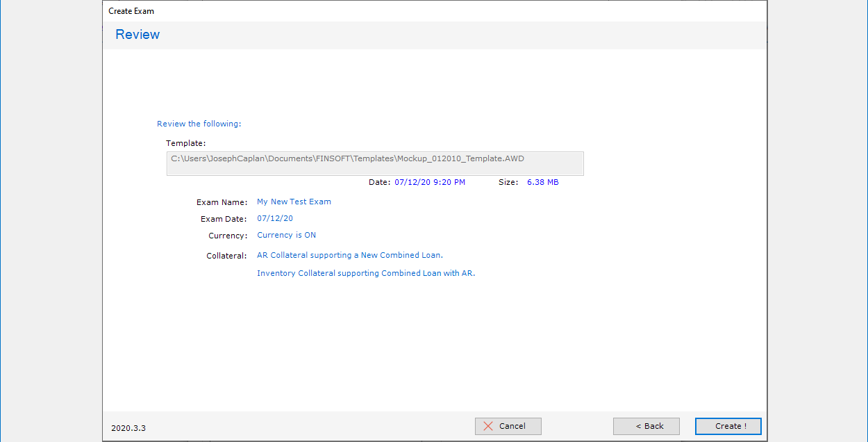Image resolution: width=868 pixels, height=442 pixels.
Task: Click the Currency label
Action: pyautogui.click(x=228, y=236)
